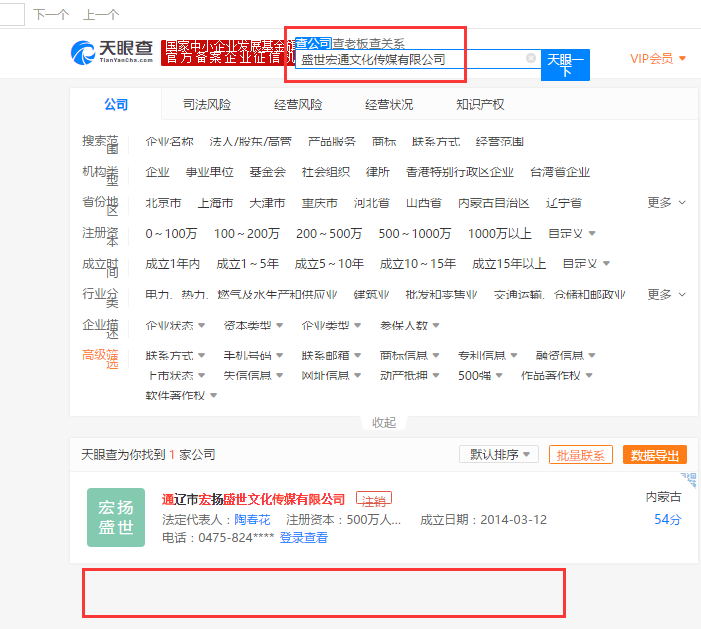
Task: Open the 融资信息 dropdown filter
Action: click(x=566, y=355)
